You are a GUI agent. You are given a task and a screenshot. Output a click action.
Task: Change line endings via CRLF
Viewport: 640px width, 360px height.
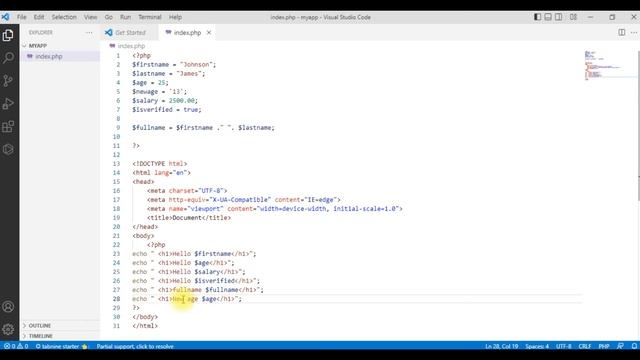coord(584,346)
